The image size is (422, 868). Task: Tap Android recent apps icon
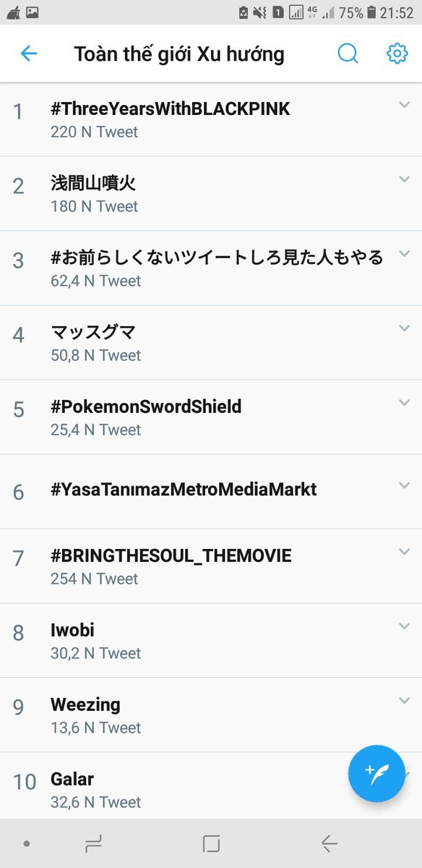(x=93, y=843)
